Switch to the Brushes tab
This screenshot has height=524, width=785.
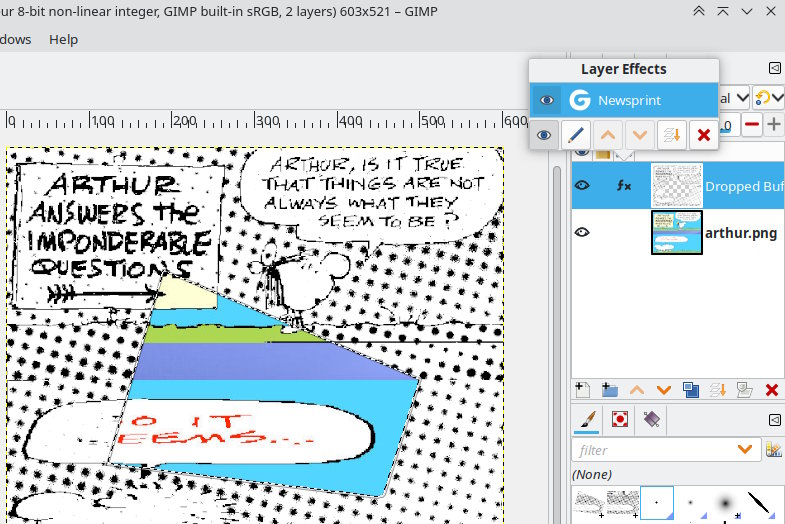click(589, 420)
